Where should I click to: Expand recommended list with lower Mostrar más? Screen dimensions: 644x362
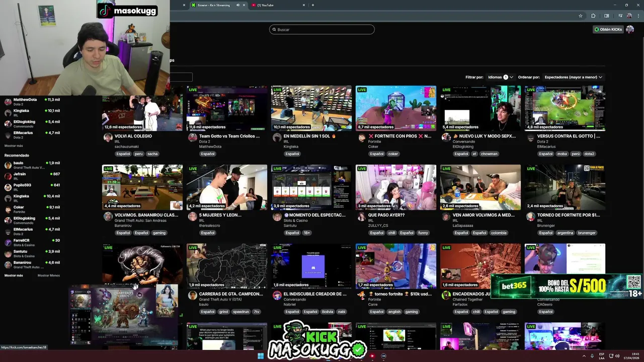click(14, 276)
